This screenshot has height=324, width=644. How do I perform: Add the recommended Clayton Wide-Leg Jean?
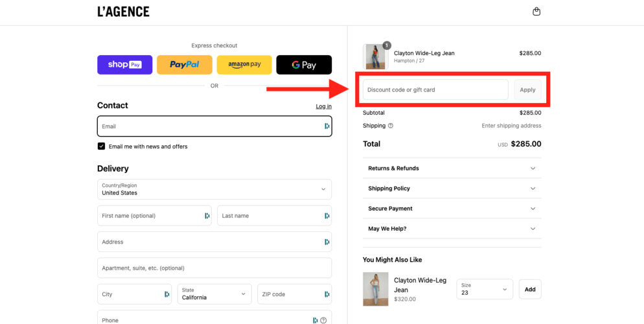[x=530, y=289]
